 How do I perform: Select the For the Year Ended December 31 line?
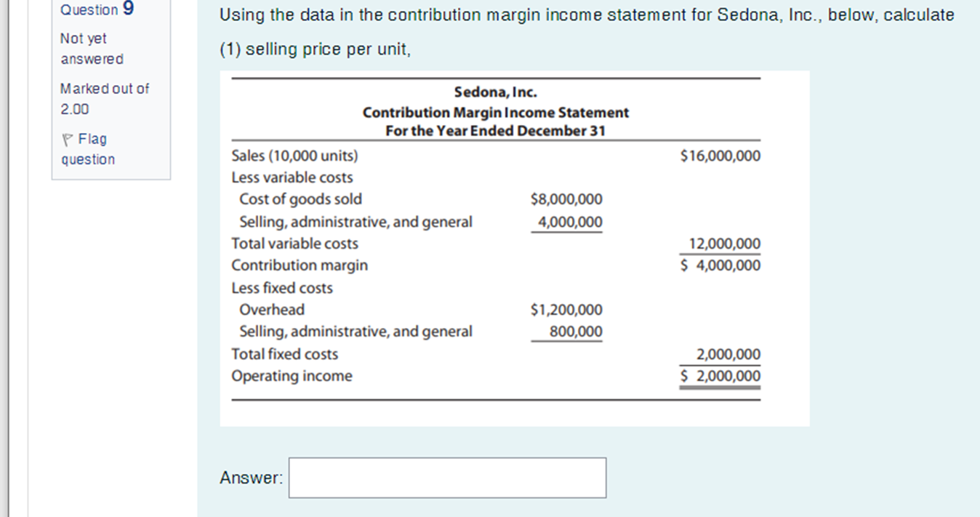[x=495, y=130]
